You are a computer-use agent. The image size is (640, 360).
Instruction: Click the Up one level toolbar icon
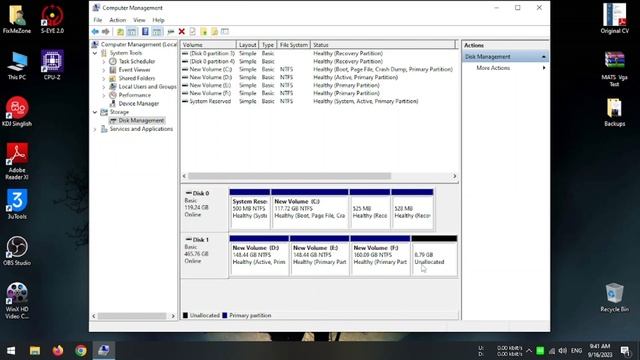120,31
